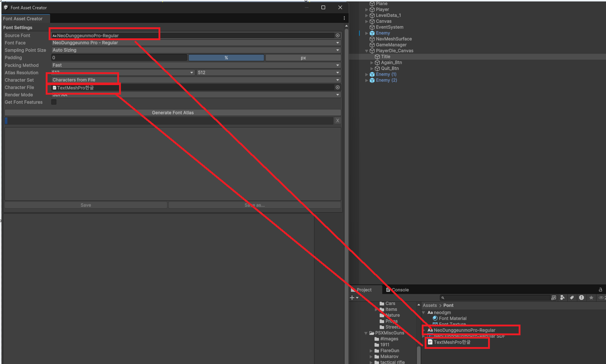Click the PSXMiscGuns folder icon
The height and width of the screenshot is (364, 606).
point(372,333)
